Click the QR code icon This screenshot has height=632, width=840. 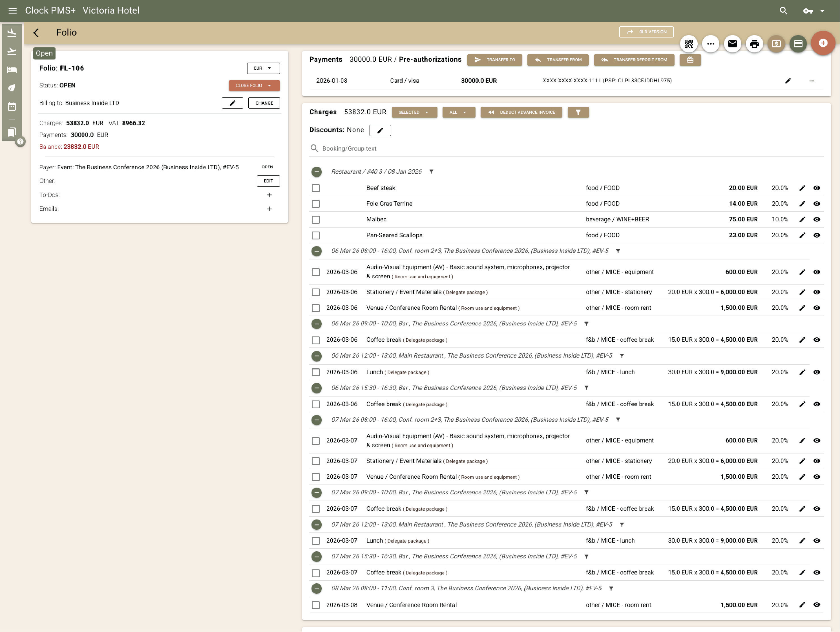688,44
